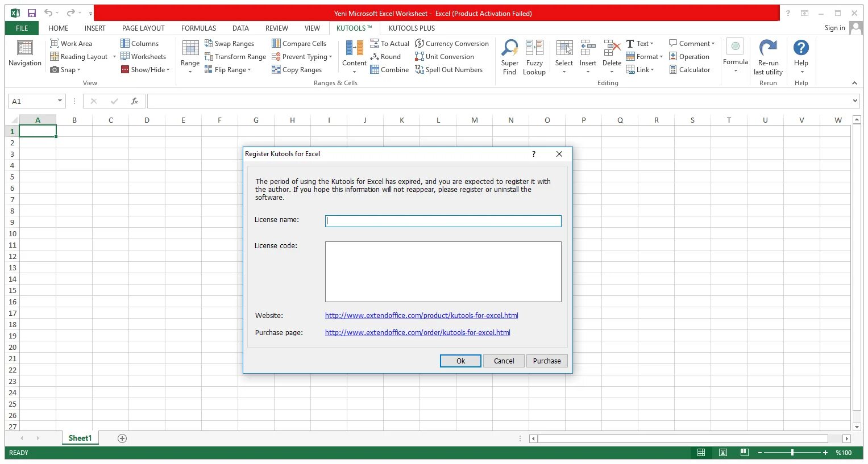Select the Swap Ranges tool
The height and width of the screenshot is (464, 868).
pyautogui.click(x=229, y=43)
